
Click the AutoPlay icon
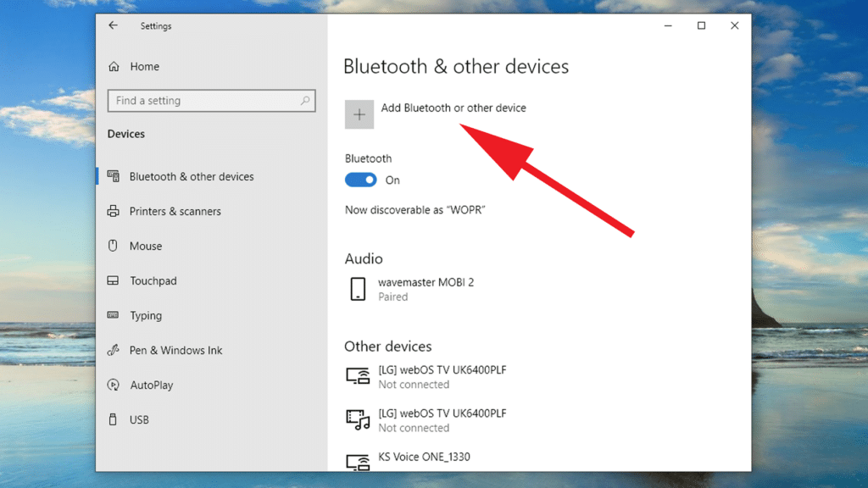click(114, 385)
